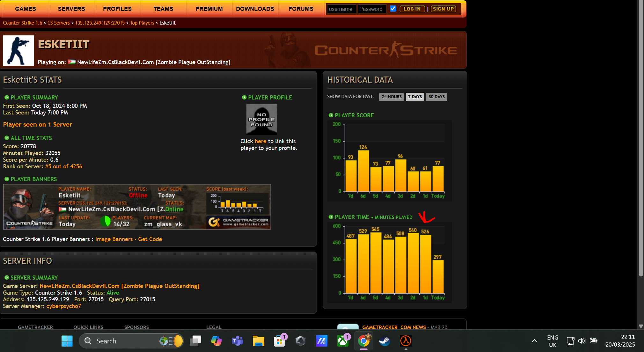Screen dimensions: 644x352
Task: Open network display tray icon
Action: point(570,341)
